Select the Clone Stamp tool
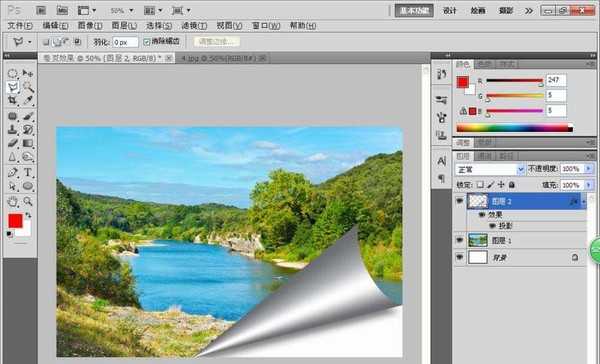This screenshot has height=364, width=600. click(x=13, y=129)
